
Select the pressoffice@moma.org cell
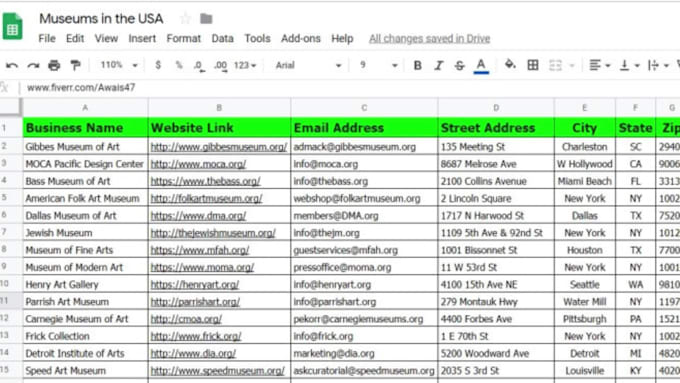(364, 267)
